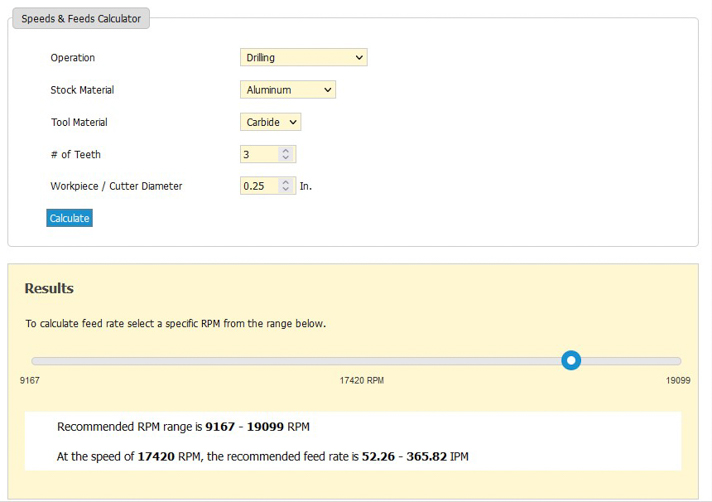This screenshot has width=712, height=502.
Task: Increment the Cutter Diameter using up arrow
Action: pos(286,182)
